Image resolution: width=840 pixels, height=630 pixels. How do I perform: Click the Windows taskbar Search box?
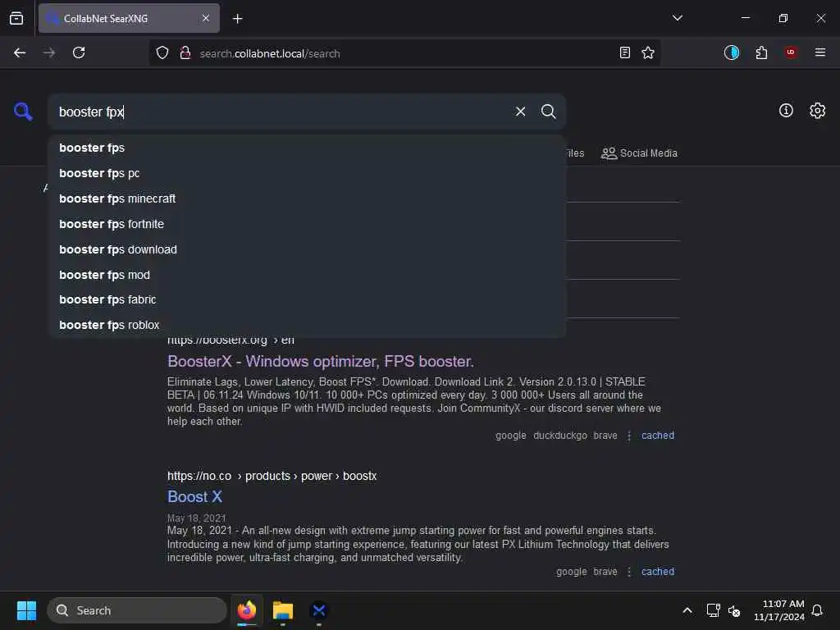(x=137, y=610)
